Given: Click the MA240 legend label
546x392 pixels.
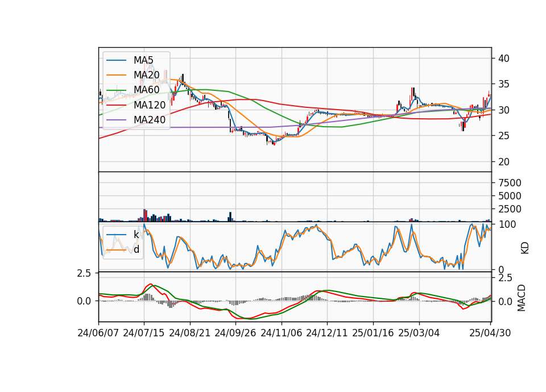Looking at the screenshot, I should pyautogui.click(x=150, y=120).
